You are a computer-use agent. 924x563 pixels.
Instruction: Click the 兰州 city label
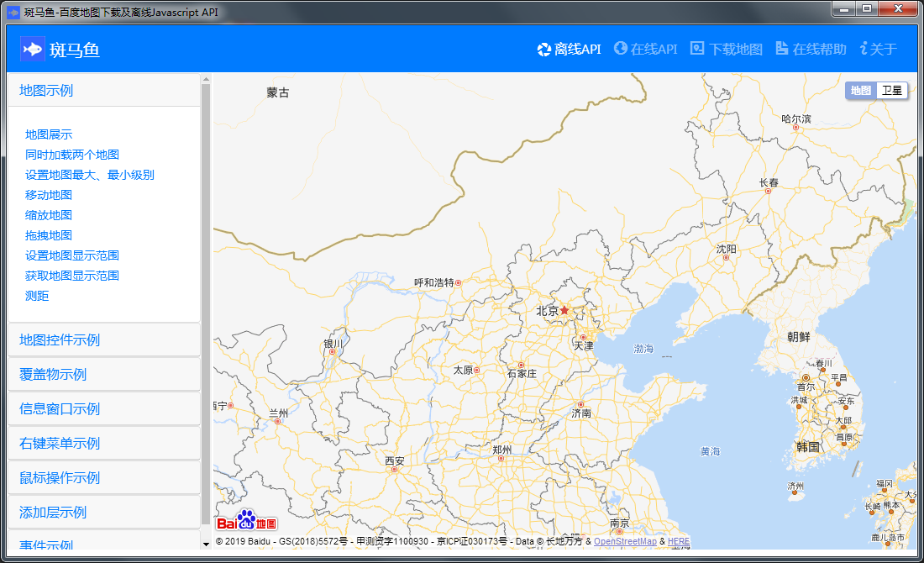coord(279,413)
